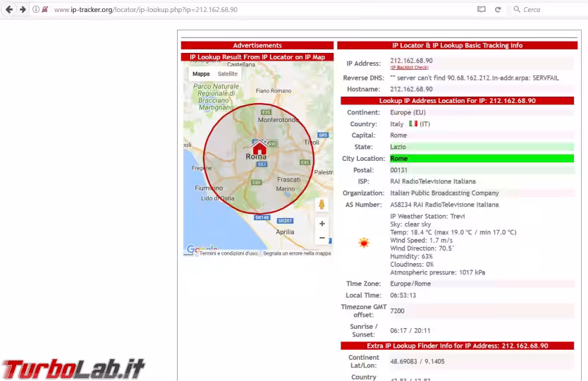Viewport: 588px width, 381px height.
Task: Open Segnala un errore nella mappa link
Action: [297, 253]
